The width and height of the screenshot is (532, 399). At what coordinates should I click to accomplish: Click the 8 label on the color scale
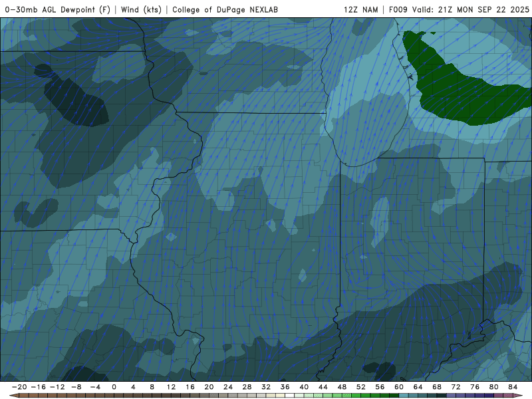coord(152,387)
